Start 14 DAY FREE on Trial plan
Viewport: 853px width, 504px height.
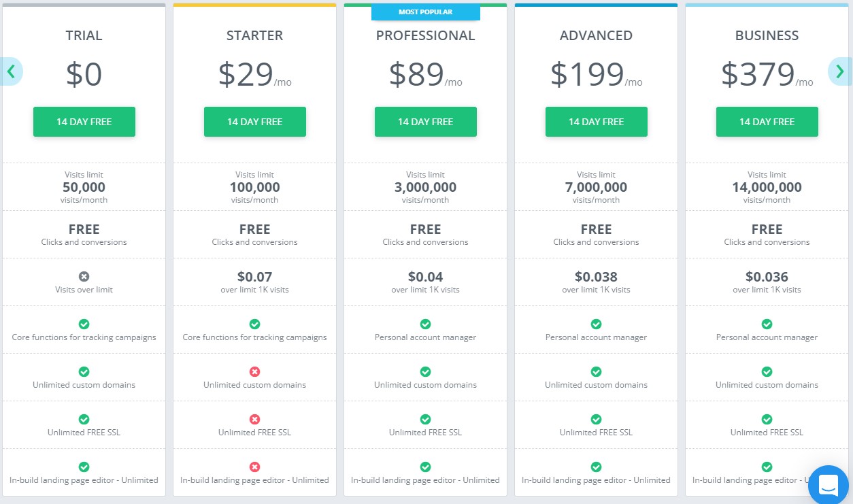[x=84, y=122]
